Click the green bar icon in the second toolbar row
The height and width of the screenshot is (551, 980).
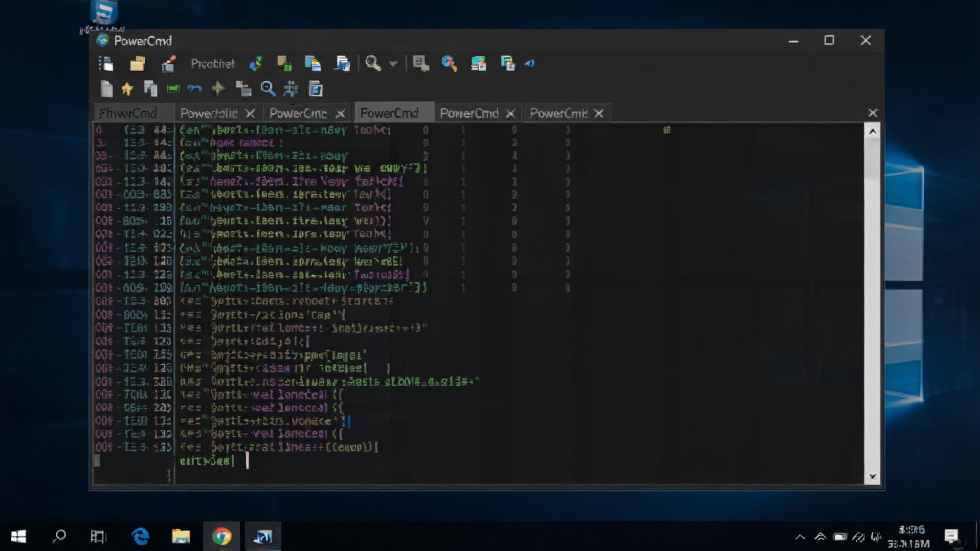pos(172,89)
